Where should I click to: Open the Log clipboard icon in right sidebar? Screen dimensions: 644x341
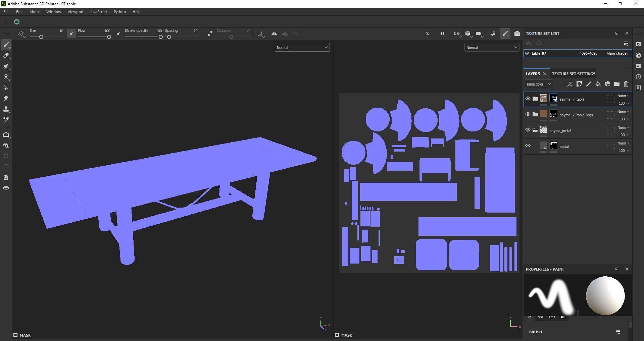[x=638, y=88]
